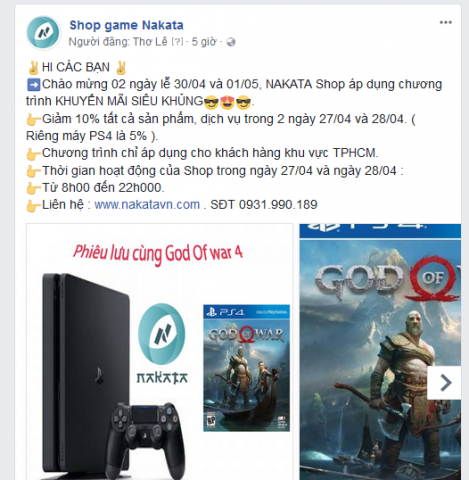The image size is (469, 480).
Task: Advance to next photo with right arrow
Action: tap(445, 383)
